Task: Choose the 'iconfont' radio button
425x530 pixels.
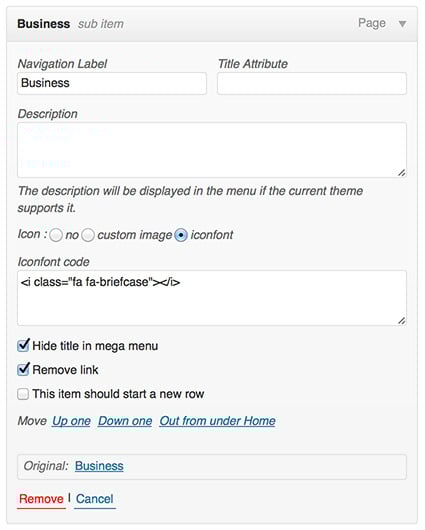Action: [181, 235]
